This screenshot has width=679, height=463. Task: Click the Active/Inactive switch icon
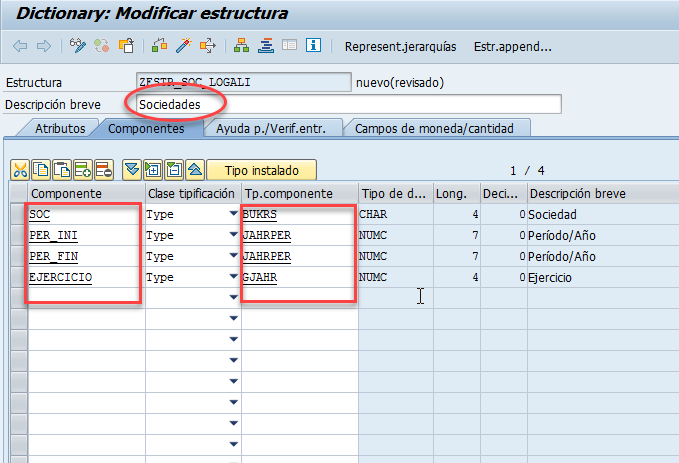(102, 45)
